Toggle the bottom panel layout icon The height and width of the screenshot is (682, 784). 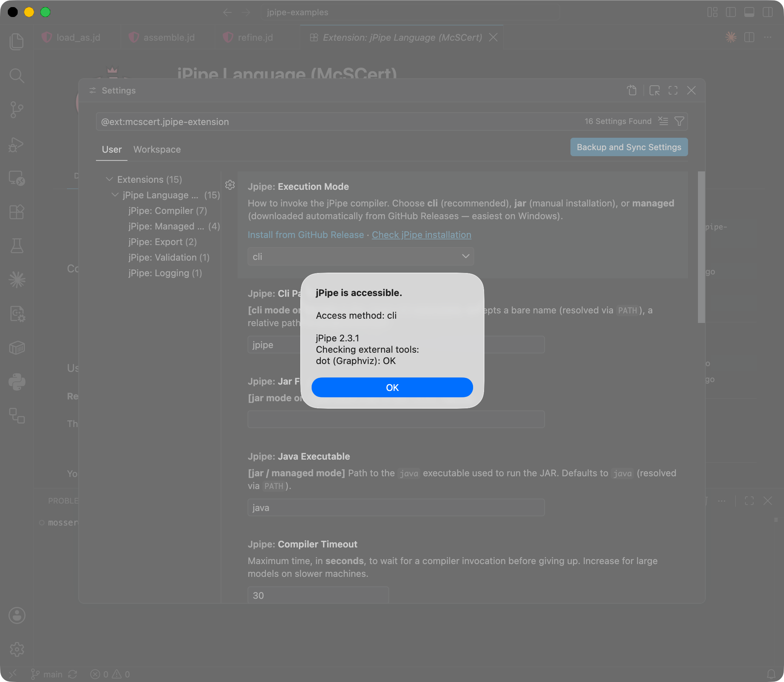point(749,12)
